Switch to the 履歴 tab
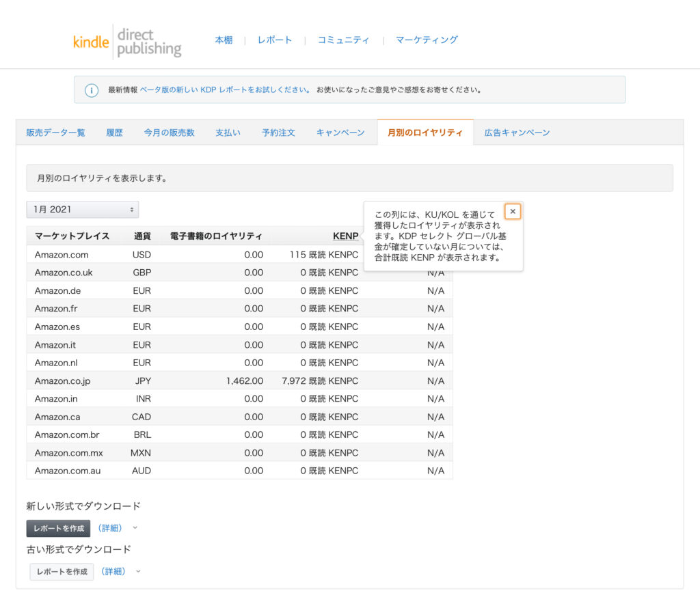Image resolution: width=700 pixels, height=595 pixels. tap(114, 133)
